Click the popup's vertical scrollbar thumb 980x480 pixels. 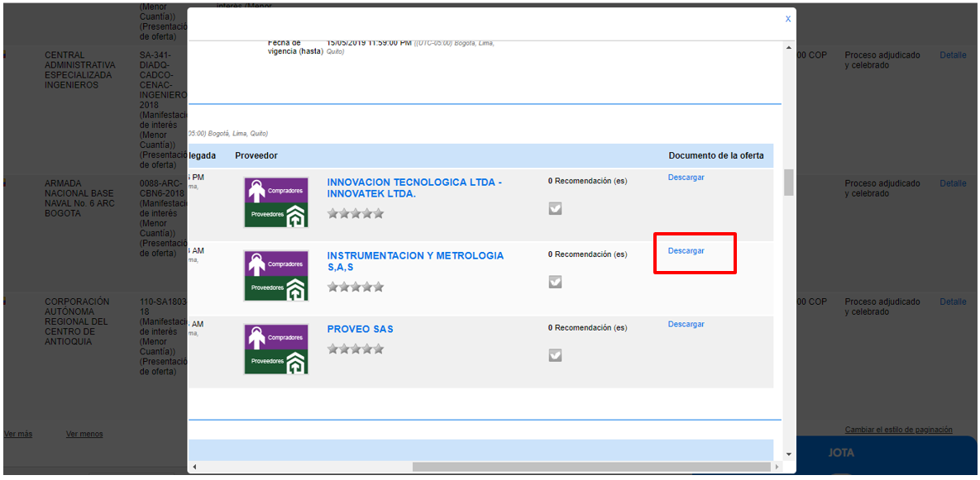coord(788,183)
